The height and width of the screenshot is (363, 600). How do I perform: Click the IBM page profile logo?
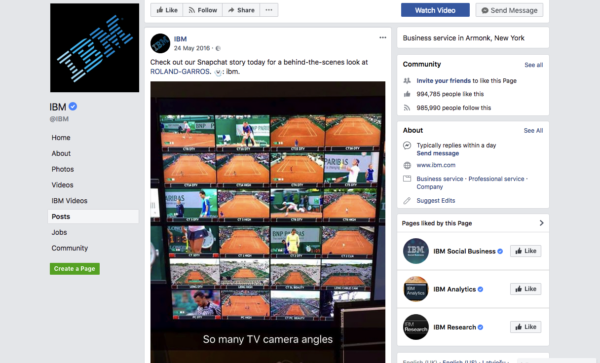[95, 48]
